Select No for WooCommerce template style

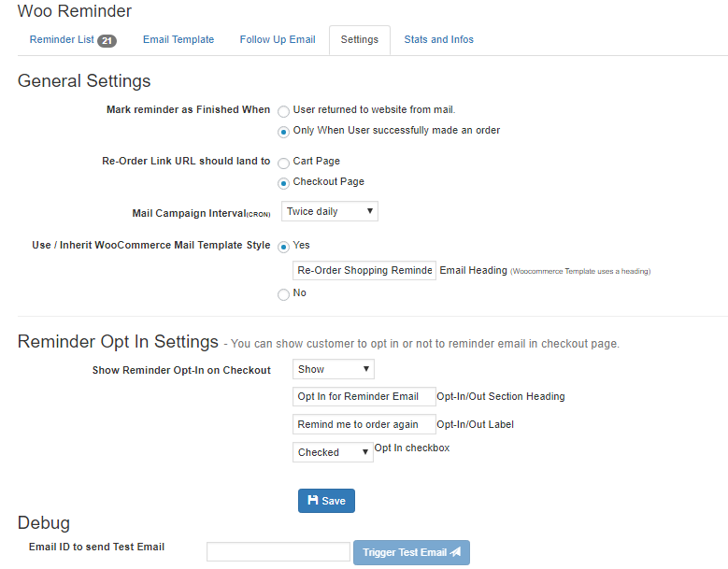284,294
